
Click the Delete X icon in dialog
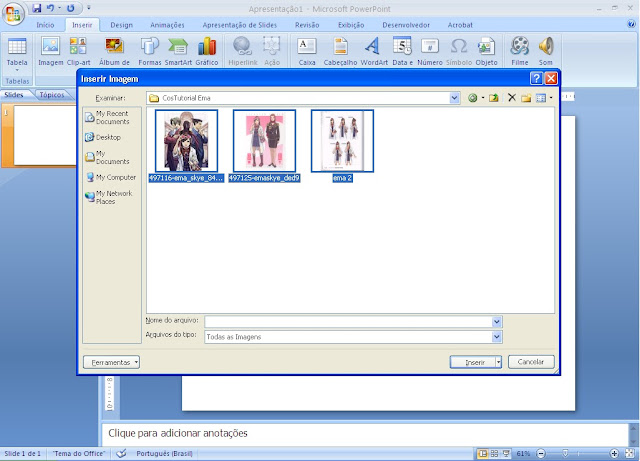click(x=512, y=98)
